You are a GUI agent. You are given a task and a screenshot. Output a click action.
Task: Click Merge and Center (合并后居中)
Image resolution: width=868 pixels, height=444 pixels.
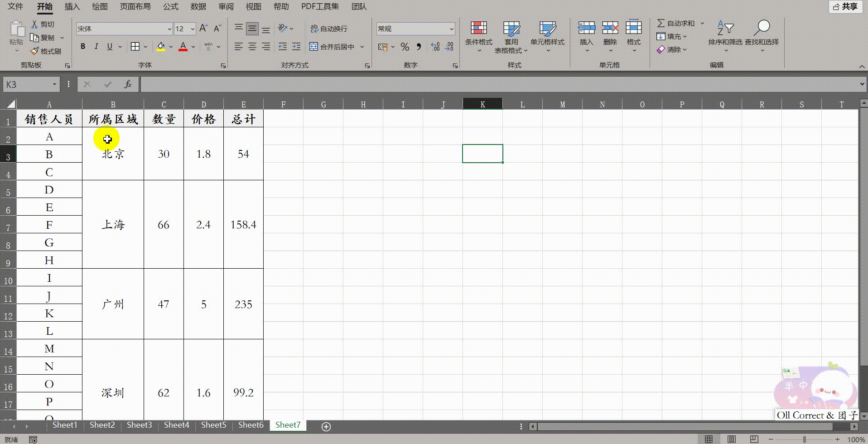(x=332, y=47)
